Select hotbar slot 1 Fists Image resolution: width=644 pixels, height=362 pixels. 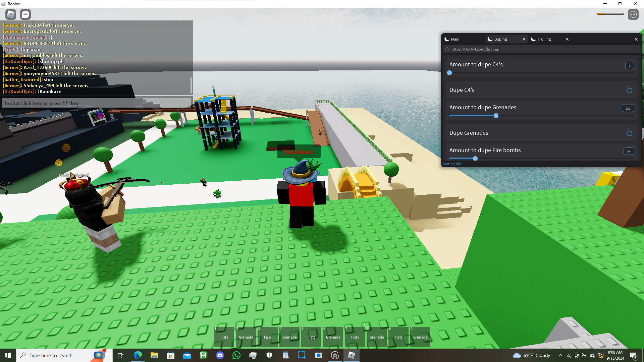(x=224, y=337)
